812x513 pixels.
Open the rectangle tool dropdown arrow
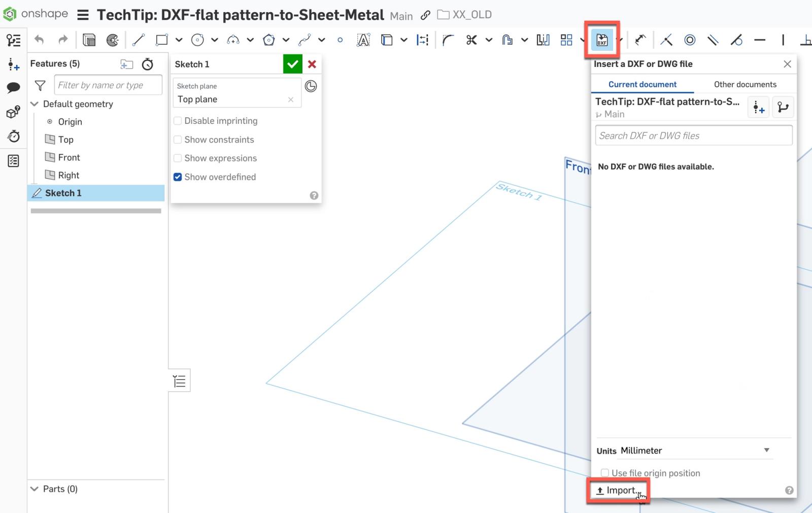[178, 40]
